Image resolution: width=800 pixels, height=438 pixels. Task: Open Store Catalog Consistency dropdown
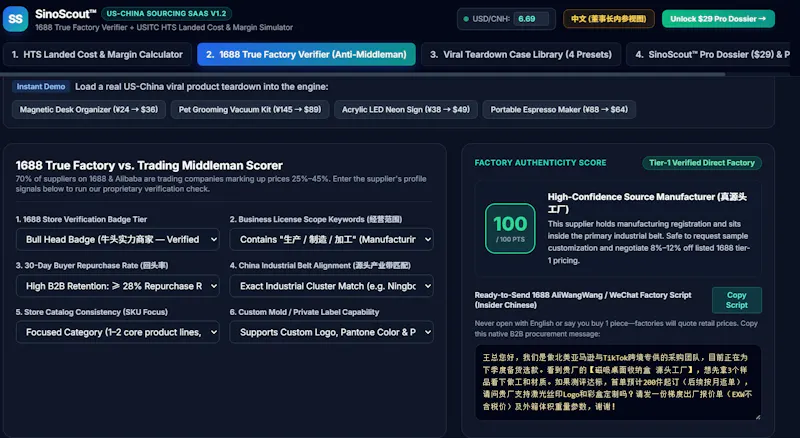click(x=118, y=332)
